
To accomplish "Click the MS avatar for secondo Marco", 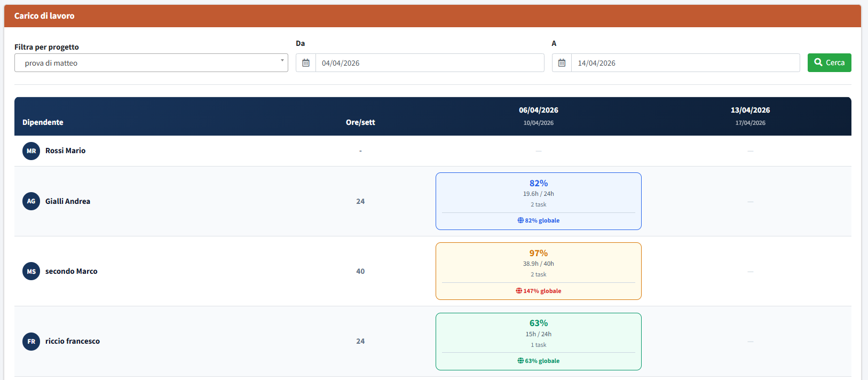I will [31, 271].
